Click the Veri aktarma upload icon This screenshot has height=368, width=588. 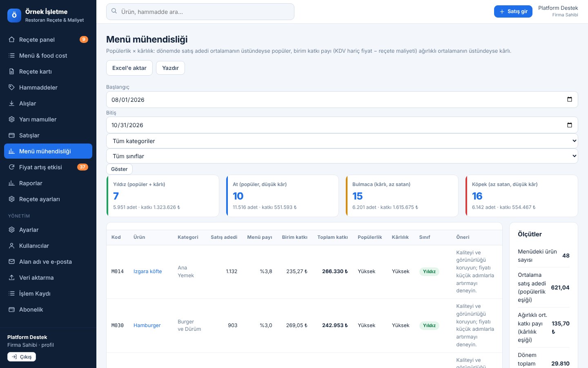coord(11,278)
